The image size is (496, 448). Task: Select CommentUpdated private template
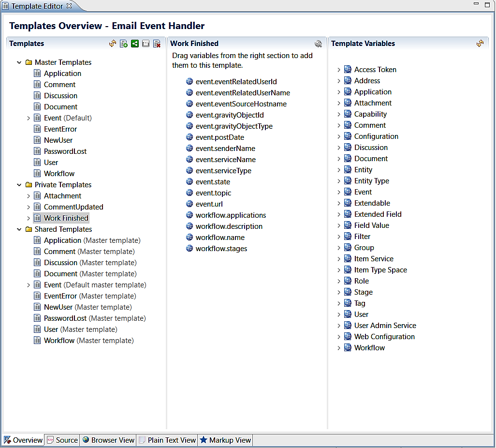click(73, 207)
